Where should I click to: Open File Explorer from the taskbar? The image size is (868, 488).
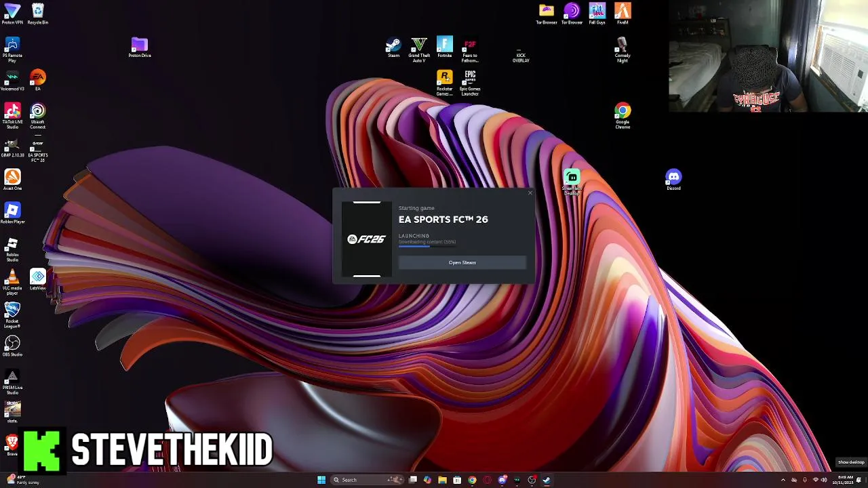point(442,480)
